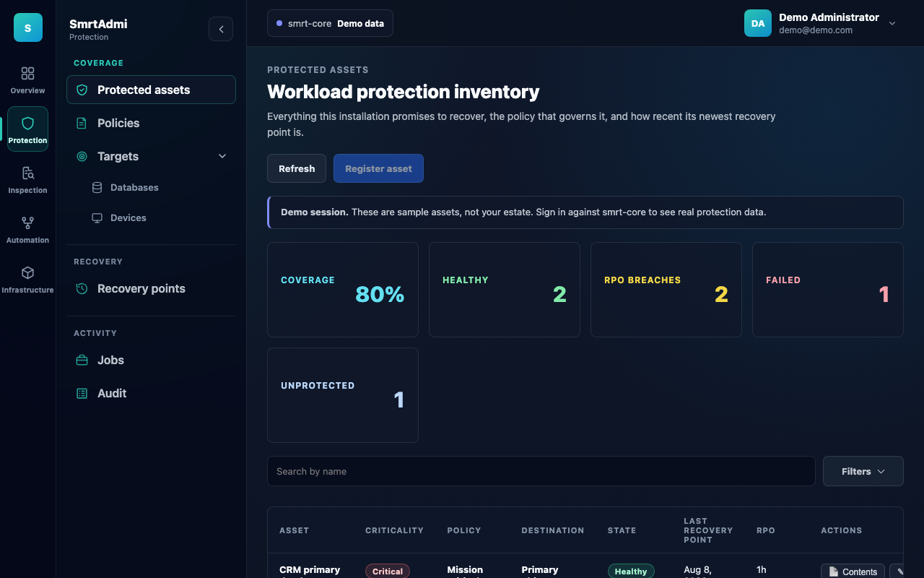Click the document icon beside Policies
The height and width of the screenshot is (578, 924).
(82, 123)
